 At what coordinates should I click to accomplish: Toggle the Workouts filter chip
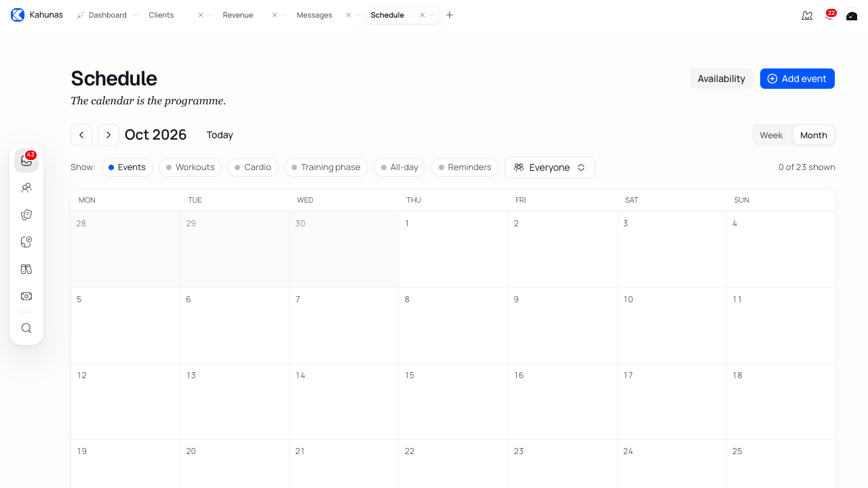coord(190,167)
